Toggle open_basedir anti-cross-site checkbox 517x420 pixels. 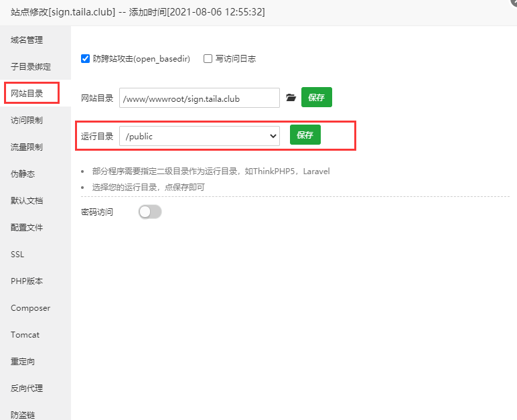(85, 59)
